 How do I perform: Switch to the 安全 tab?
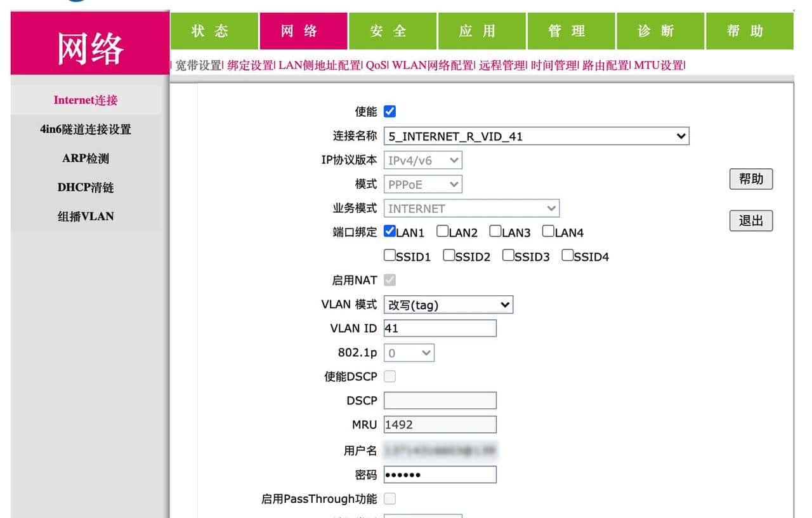[393, 30]
